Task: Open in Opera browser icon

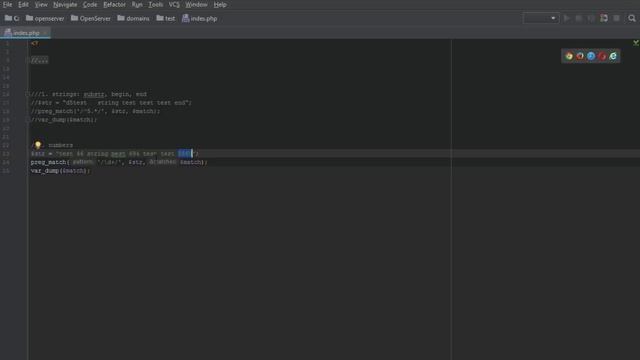Action: coord(602,56)
